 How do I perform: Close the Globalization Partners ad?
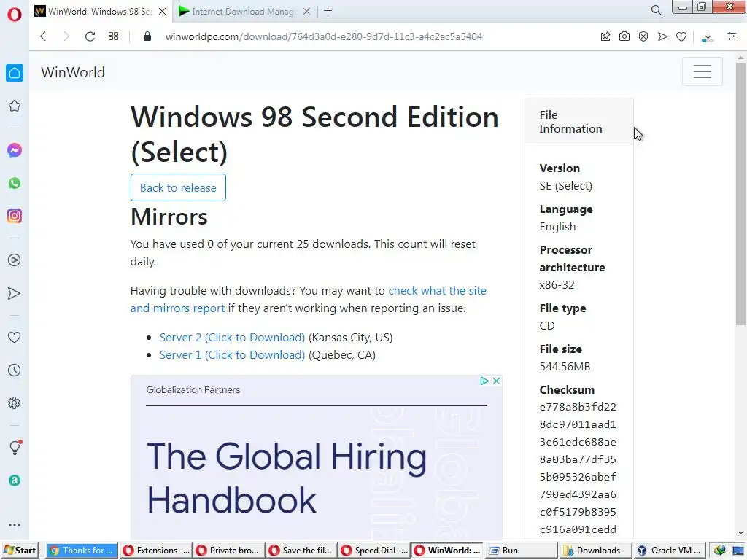tap(496, 381)
